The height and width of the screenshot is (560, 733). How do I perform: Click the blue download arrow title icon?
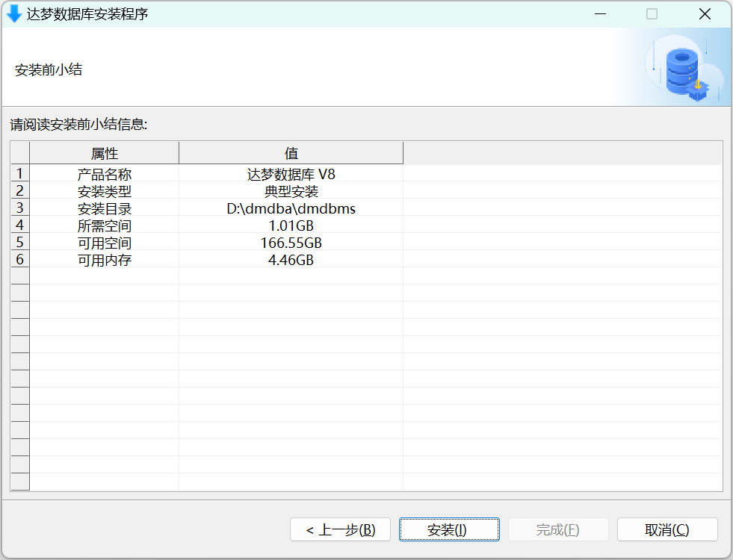coord(14,14)
